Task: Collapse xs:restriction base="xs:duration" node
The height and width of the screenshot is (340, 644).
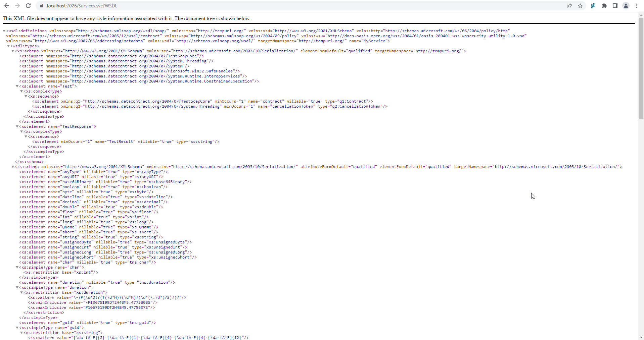Action: [x=21, y=292]
